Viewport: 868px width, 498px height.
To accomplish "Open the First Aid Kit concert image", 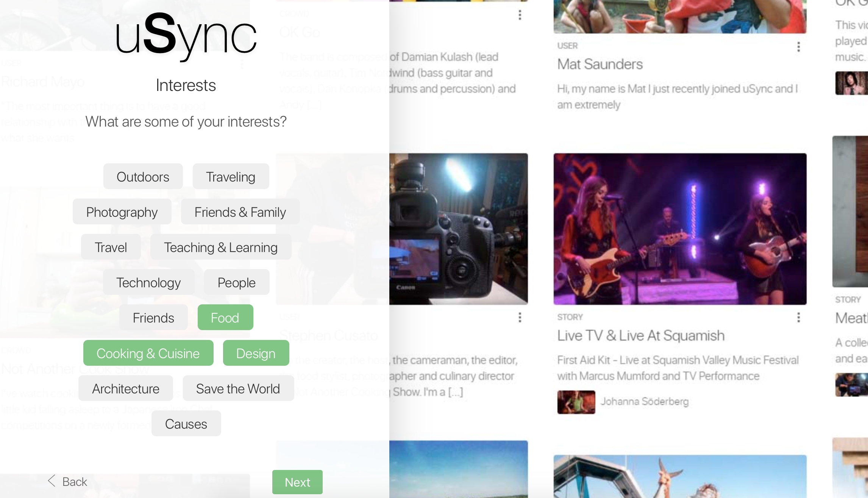I will point(680,229).
